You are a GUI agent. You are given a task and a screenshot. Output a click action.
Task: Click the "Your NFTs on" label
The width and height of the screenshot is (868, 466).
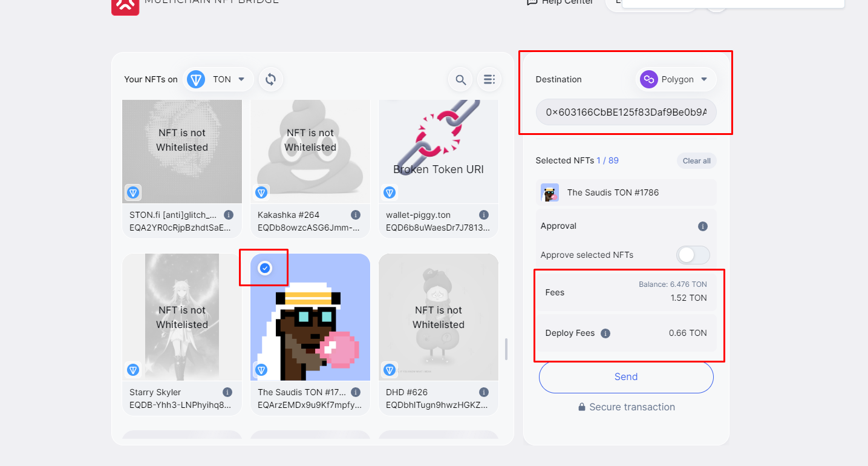[151, 79]
